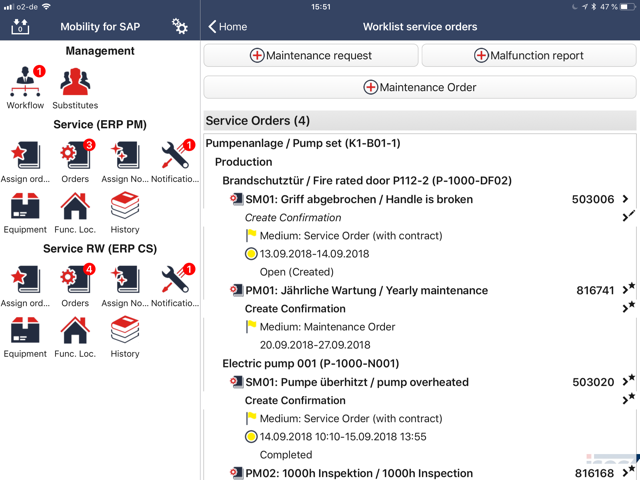Click date range 20.09.2018-27.09.2018
640x480 pixels.
(315, 345)
